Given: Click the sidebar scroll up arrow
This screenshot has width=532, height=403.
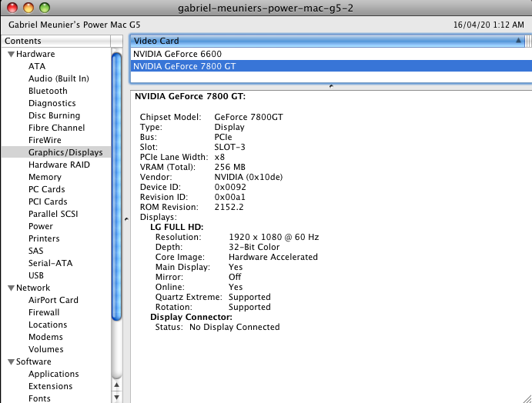Looking at the screenshot, I should pyautogui.click(x=117, y=385).
